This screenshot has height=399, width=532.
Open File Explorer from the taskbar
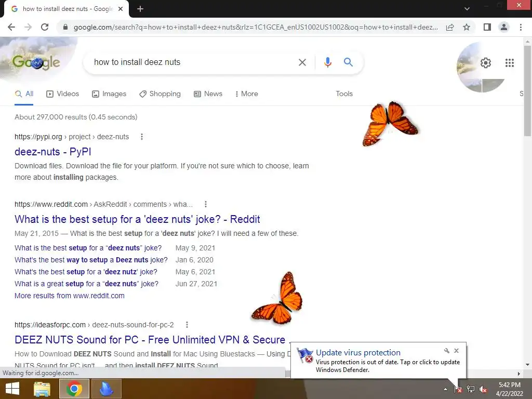pos(42,389)
